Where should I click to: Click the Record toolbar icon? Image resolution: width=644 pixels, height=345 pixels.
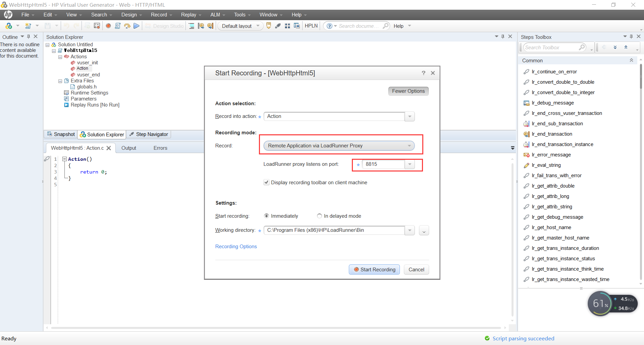(x=108, y=26)
